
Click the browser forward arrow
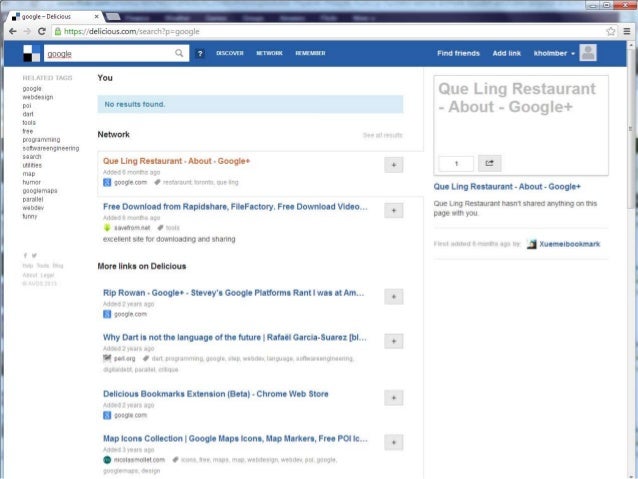pyautogui.click(x=27, y=31)
